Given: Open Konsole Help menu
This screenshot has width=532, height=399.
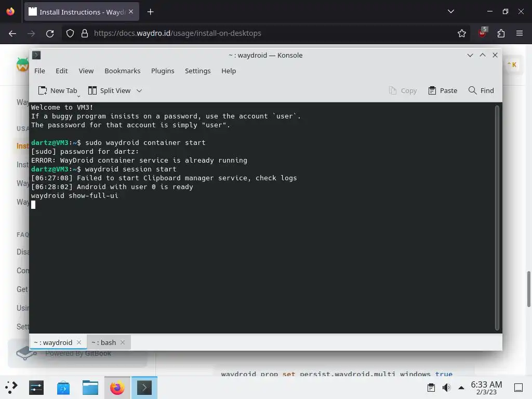Looking at the screenshot, I should coord(229,71).
